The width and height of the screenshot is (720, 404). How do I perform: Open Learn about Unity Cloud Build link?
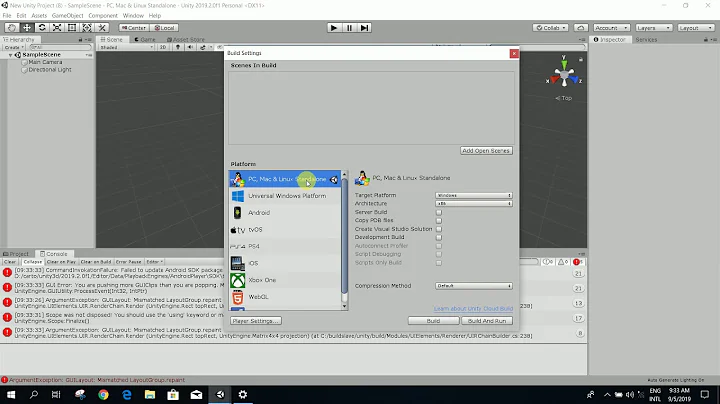pos(473,309)
